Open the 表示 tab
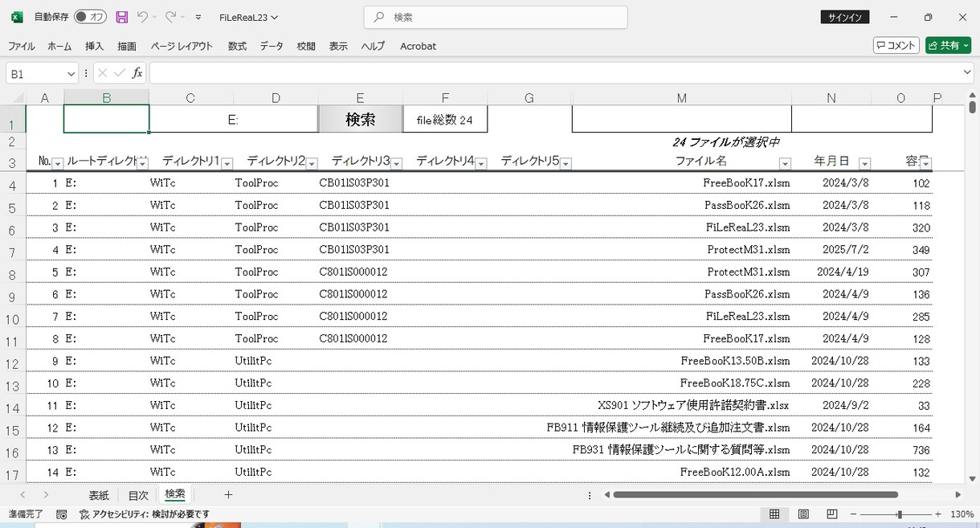Screen dimensions: 980x528 pos(338,47)
